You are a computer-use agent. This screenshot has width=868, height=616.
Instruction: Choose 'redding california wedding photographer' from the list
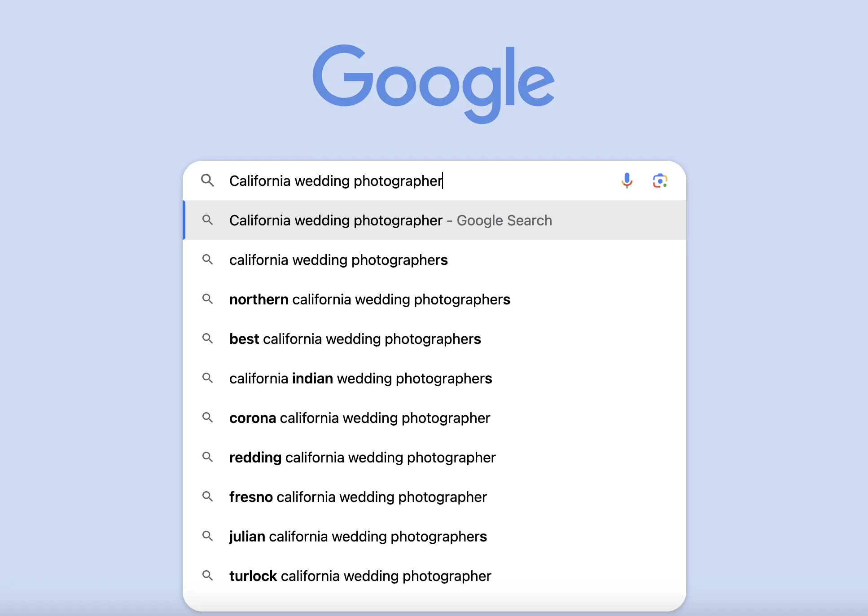coord(362,457)
